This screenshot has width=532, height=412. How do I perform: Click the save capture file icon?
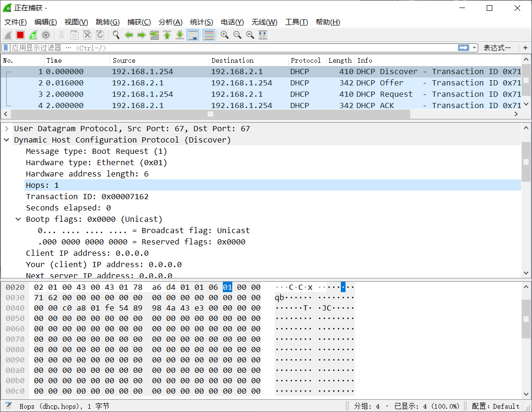74,35
